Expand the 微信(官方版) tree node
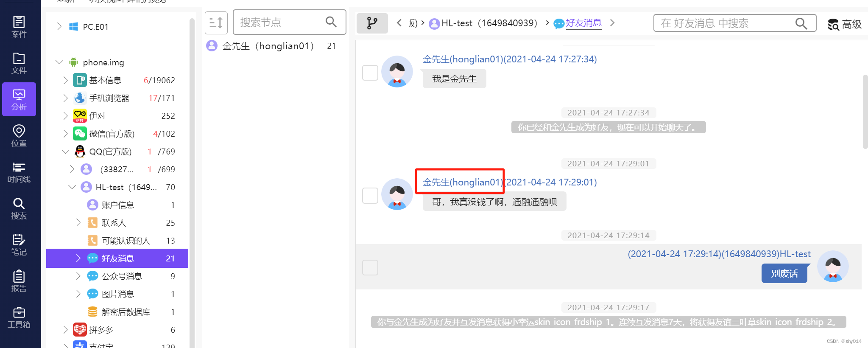The image size is (868, 348). click(65, 134)
